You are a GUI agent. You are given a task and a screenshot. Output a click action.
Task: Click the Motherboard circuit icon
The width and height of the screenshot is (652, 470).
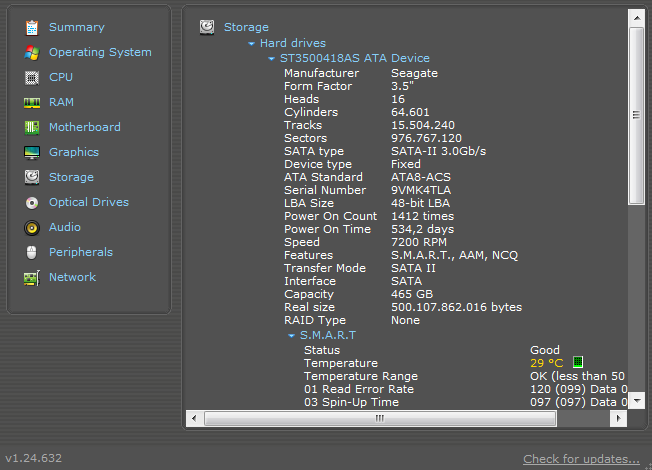(32, 128)
